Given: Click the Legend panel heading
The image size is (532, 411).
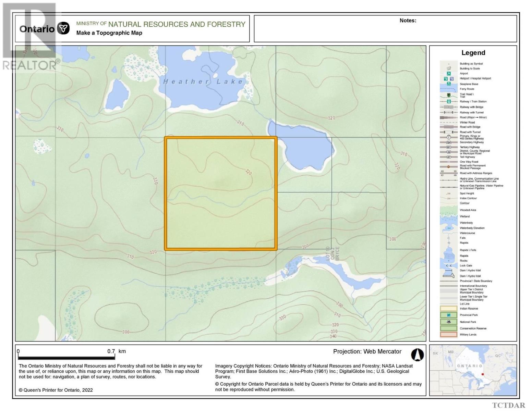Looking at the screenshot, I should click(474, 53).
